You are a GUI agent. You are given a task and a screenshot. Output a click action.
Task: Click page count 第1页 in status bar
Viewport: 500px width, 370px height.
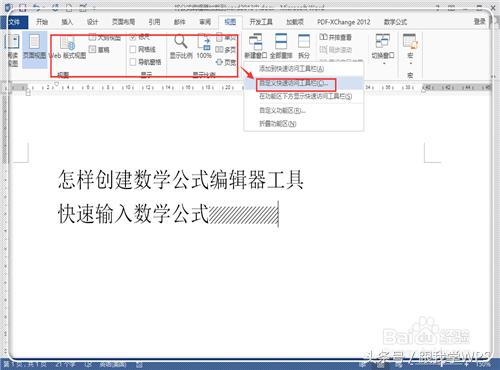click(25, 365)
